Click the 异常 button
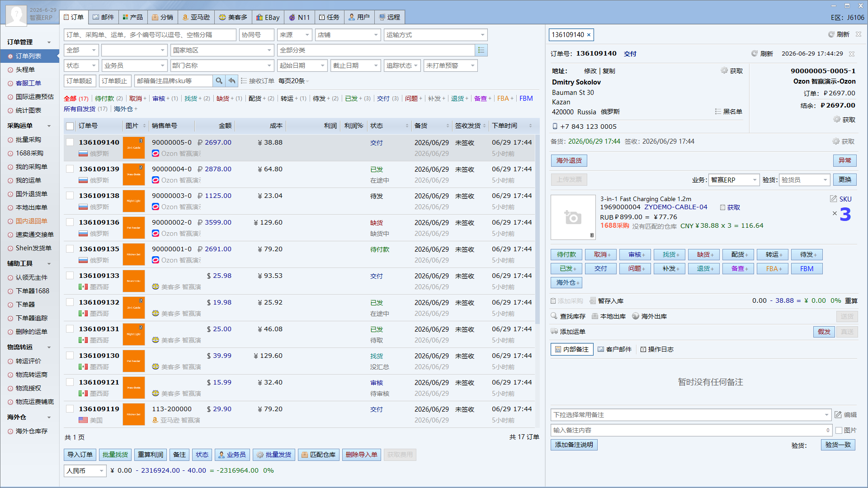Viewport: 868px width, 488px height. click(x=844, y=160)
